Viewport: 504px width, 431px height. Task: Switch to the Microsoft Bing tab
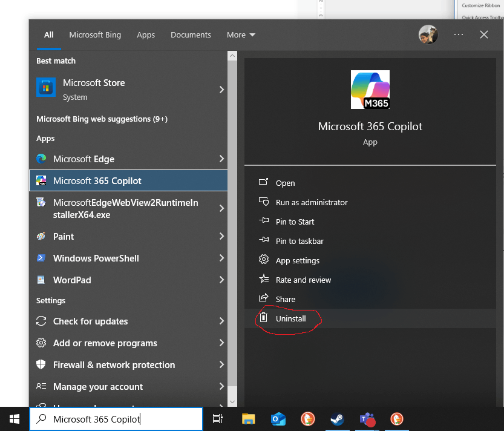(x=95, y=35)
